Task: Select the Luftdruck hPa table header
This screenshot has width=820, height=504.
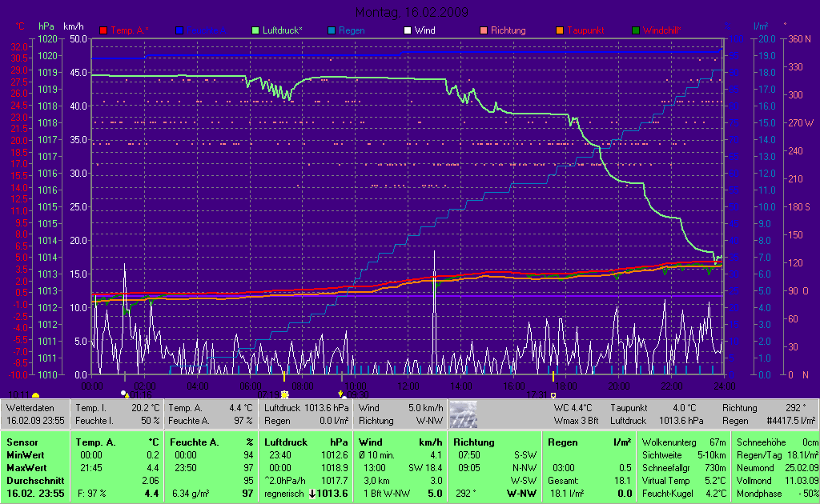Action: click(x=306, y=442)
